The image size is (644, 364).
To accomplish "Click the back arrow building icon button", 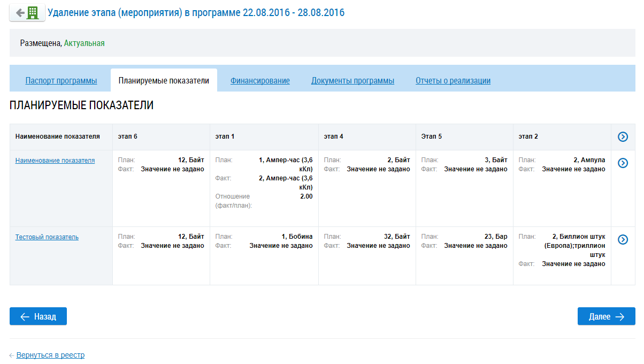I will tap(27, 13).
